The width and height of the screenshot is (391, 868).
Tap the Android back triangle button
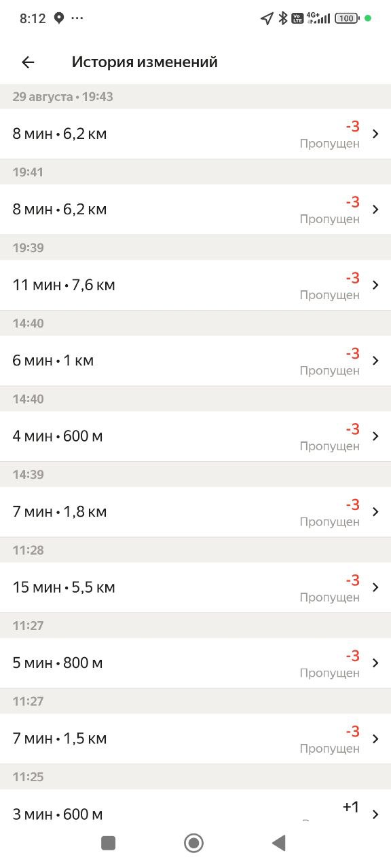(x=278, y=843)
